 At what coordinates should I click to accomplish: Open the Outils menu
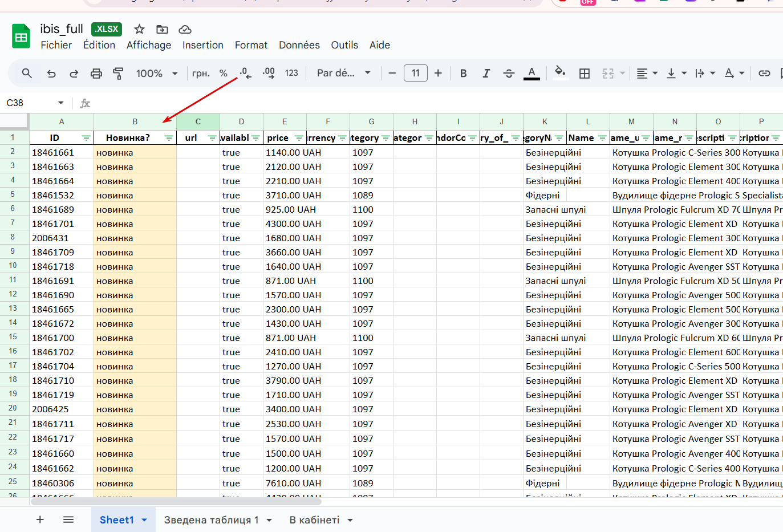pyautogui.click(x=344, y=45)
